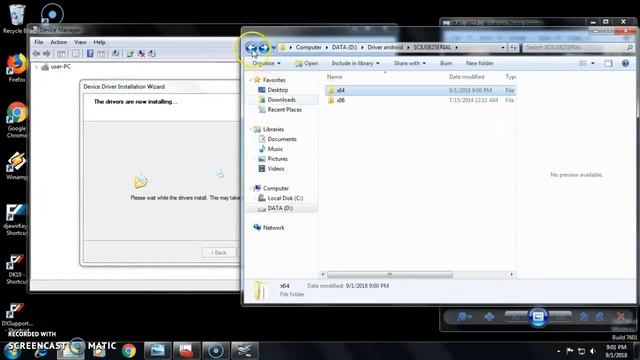This screenshot has height=360, width=640.
Task: Open the Share with dropdown
Action: tap(409, 63)
